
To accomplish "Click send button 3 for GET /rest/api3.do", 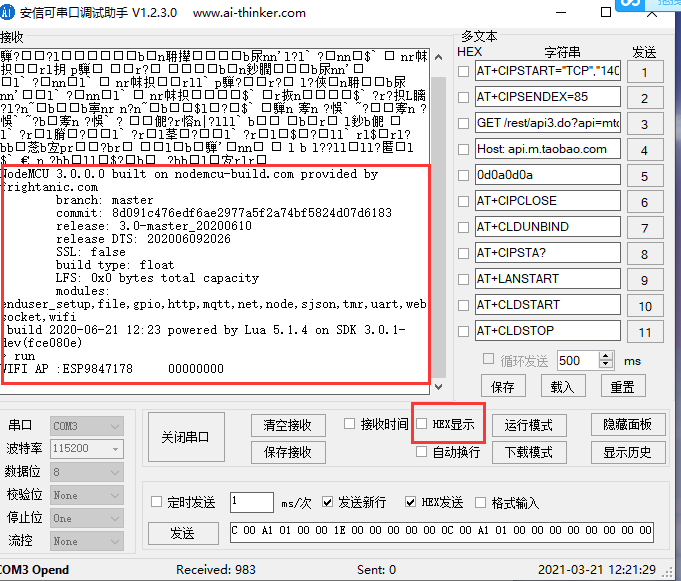I will tap(645, 124).
